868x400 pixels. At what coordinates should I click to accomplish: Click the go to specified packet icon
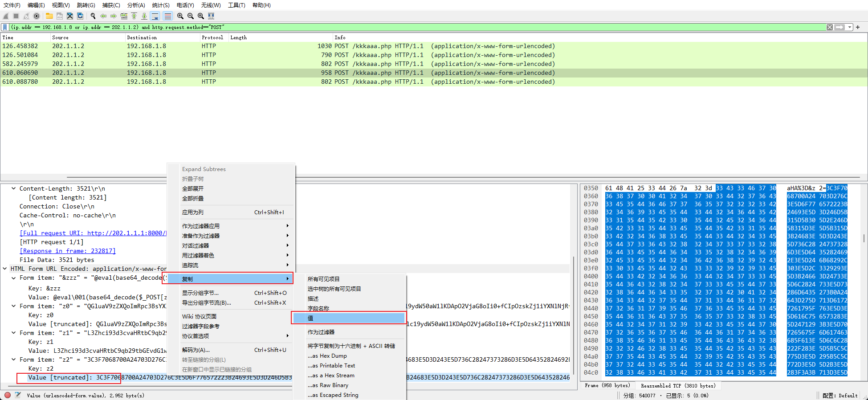pyautogui.click(x=124, y=16)
